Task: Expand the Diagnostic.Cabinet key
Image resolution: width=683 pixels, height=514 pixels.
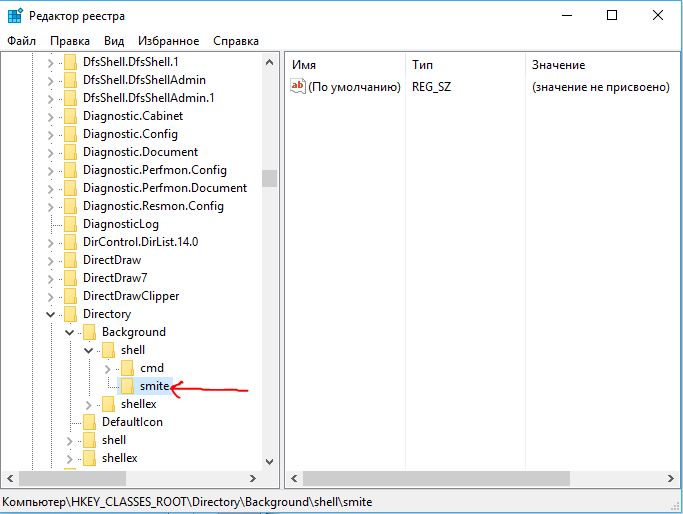Action: [x=51, y=117]
